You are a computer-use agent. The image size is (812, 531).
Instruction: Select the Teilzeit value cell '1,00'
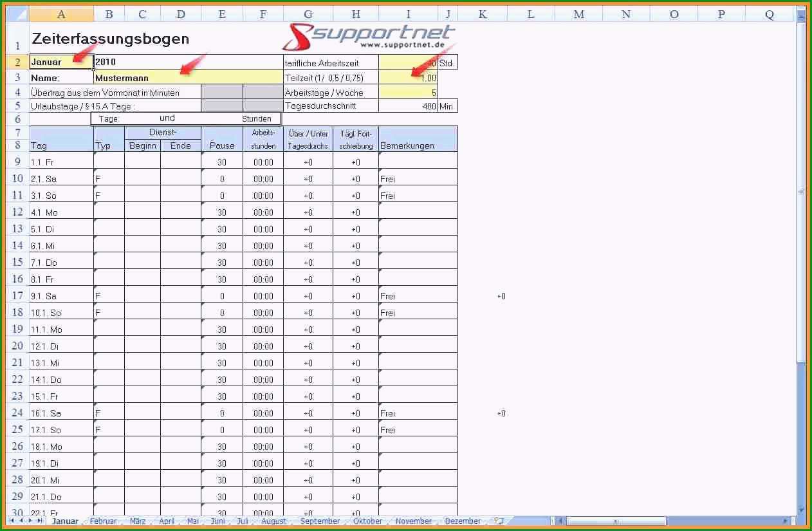pyautogui.click(x=408, y=77)
